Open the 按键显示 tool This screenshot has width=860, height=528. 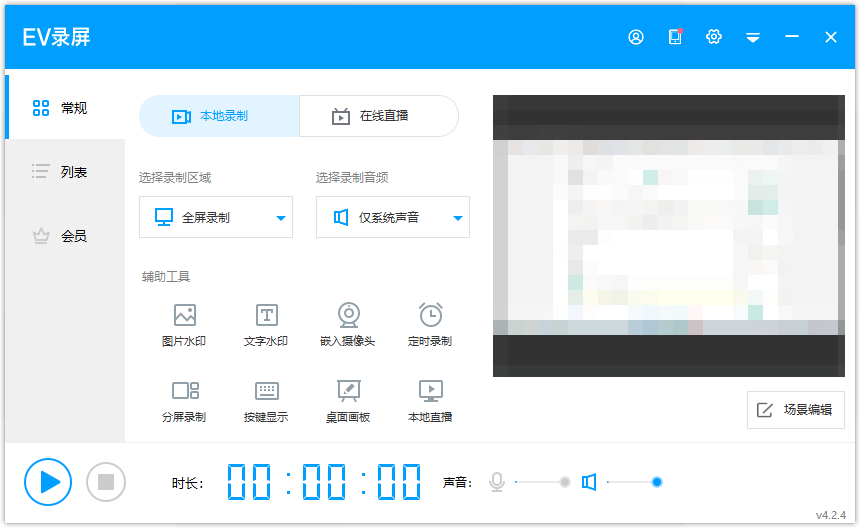266,401
